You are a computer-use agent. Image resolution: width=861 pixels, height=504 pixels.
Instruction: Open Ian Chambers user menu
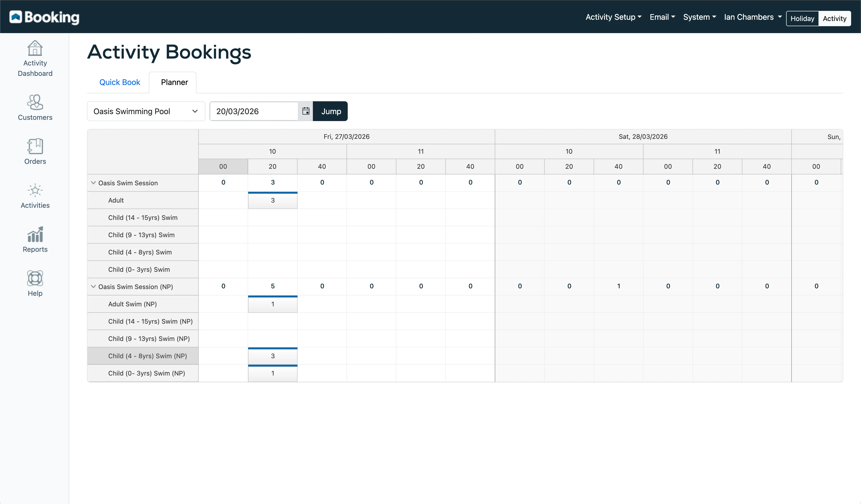pos(753,17)
